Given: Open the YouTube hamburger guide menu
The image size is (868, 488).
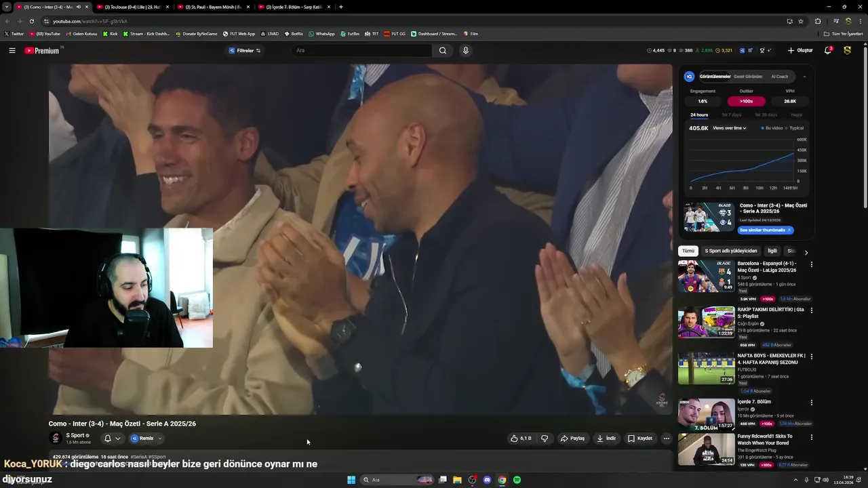Looking at the screenshot, I should 12,50.
